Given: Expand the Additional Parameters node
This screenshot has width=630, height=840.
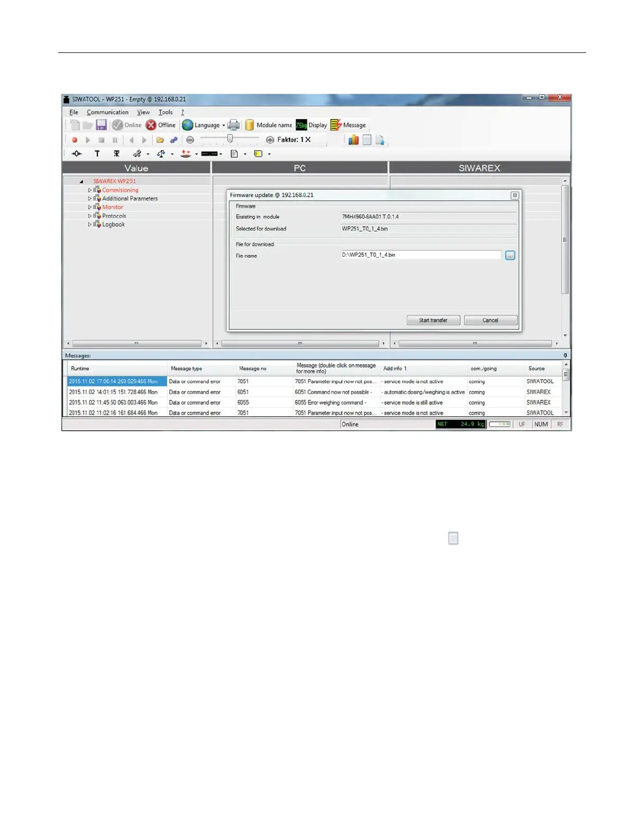Looking at the screenshot, I should [x=89, y=198].
